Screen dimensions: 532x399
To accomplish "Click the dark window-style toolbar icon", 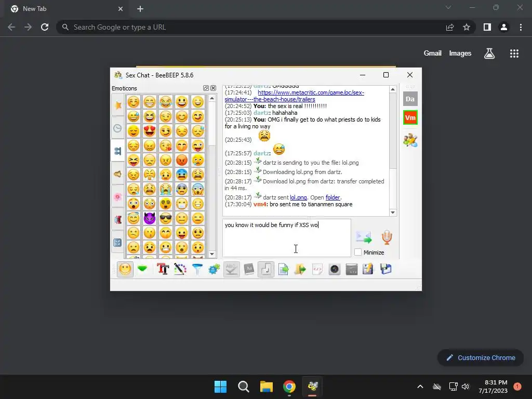I will 352,270.
